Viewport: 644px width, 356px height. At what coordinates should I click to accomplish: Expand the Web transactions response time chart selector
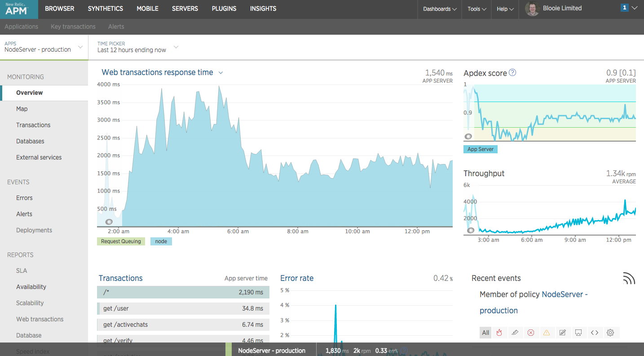(x=221, y=73)
